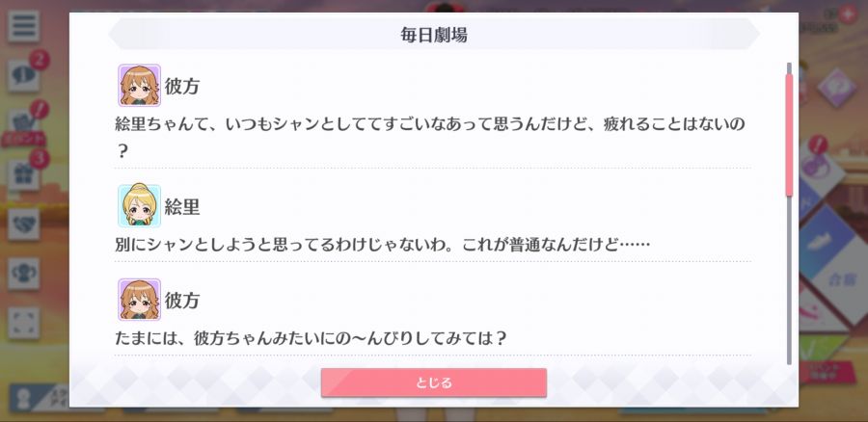The image size is (868, 422).
Task: Open the hamburger menu in left sidebar
Action: click(23, 27)
